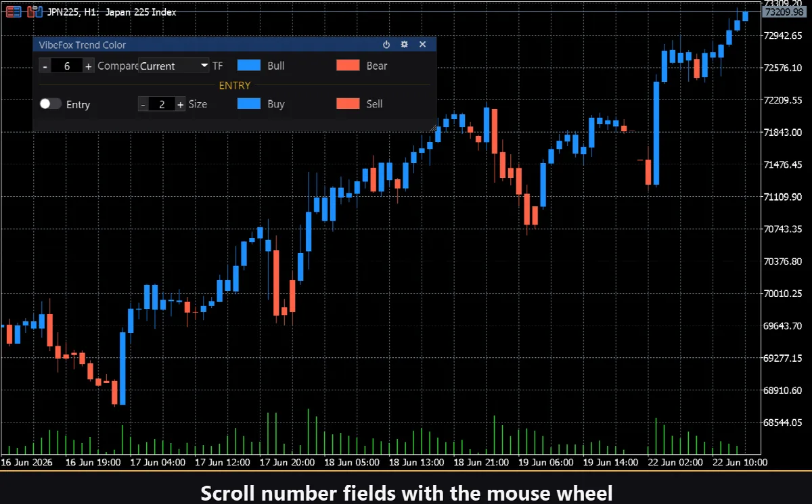Viewport: 812px width, 504px height.
Task: Click the 68544.05 price axis label
Action: (x=782, y=423)
